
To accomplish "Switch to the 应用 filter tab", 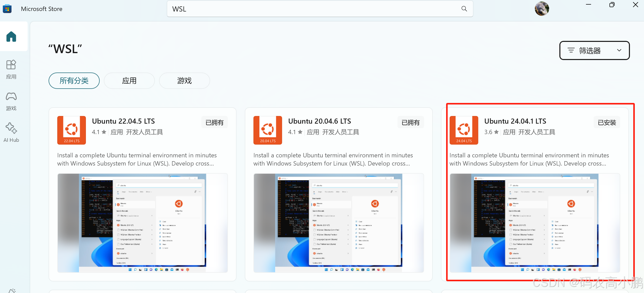I will coord(129,81).
